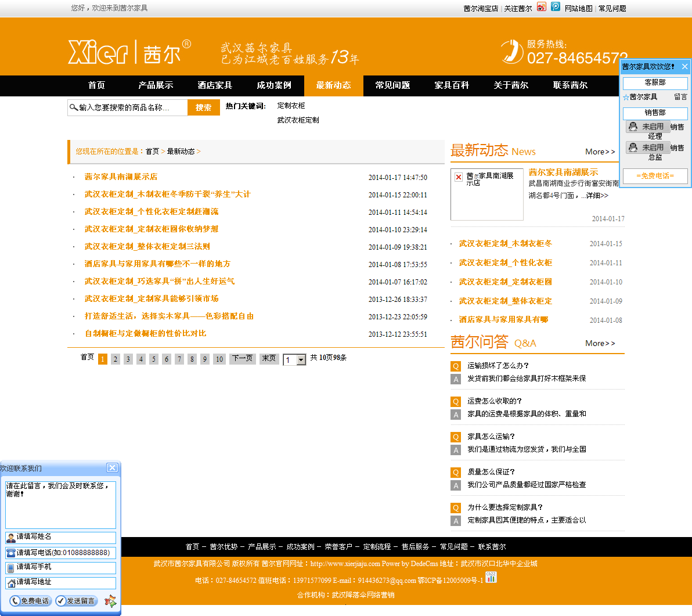Open the page number dropdown

(301, 360)
